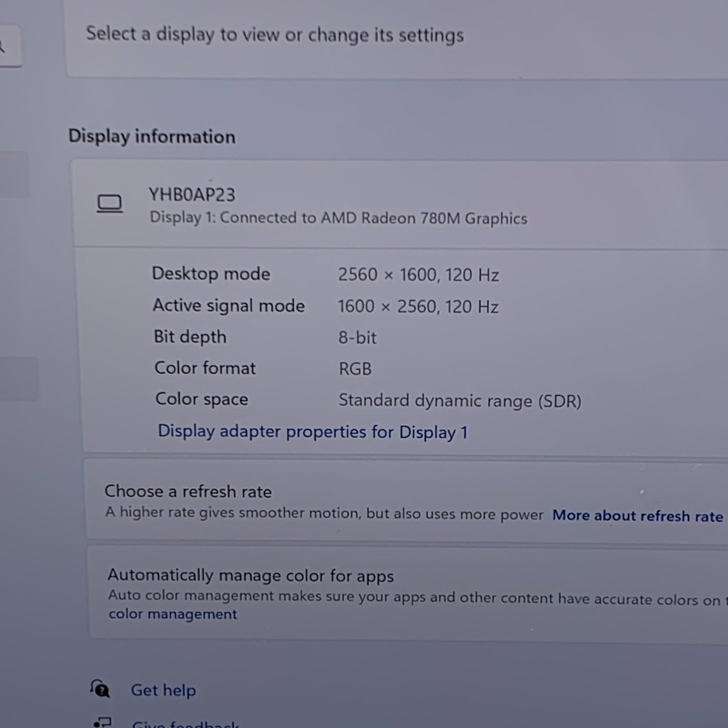Screen dimensions: 728x728
Task: Select the YHB0AP23 display name
Action: coord(192,195)
